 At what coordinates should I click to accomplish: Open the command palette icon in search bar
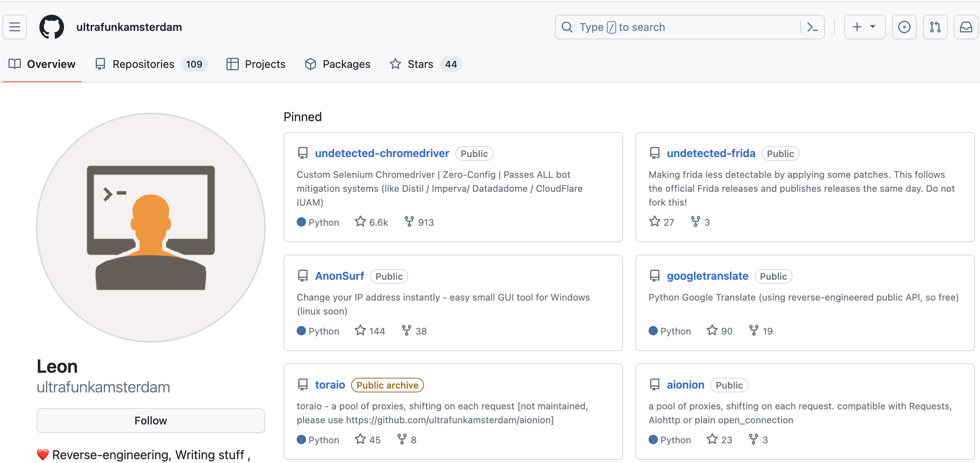point(812,27)
